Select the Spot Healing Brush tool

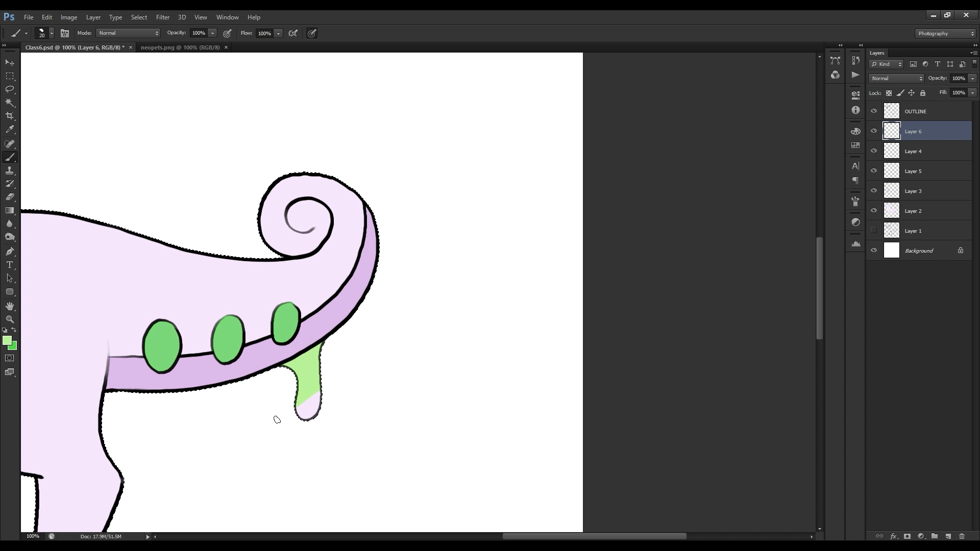point(10,144)
